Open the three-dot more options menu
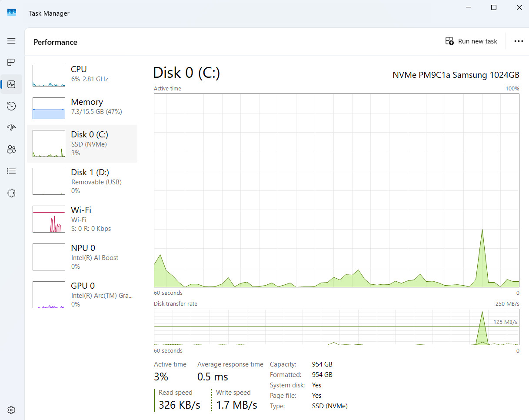This screenshot has width=529, height=420. tap(519, 41)
